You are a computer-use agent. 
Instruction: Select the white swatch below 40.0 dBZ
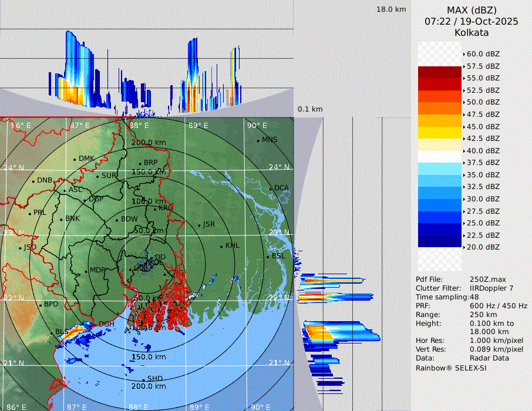tap(439, 156)
